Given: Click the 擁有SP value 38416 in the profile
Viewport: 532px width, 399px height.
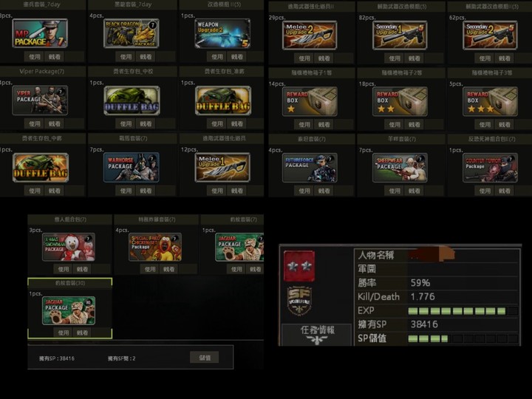Looking at the screenshot, I should point(424,324).
